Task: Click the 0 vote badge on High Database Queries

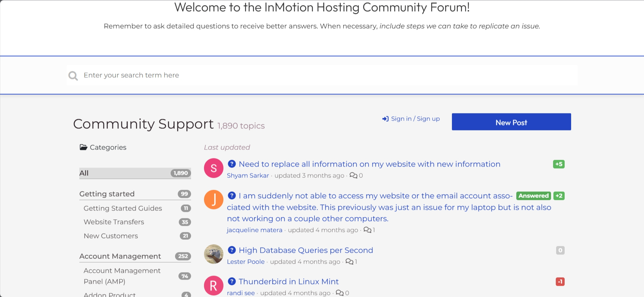Action: [560, 250]
